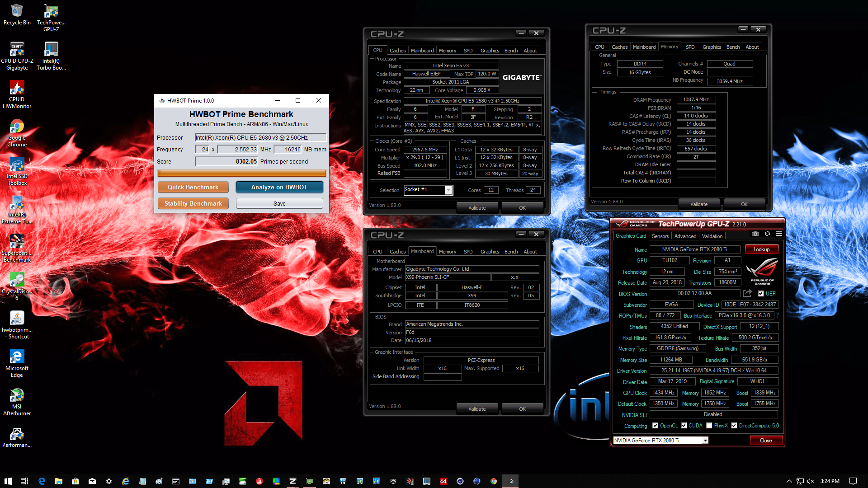Open the Action Center notifications icon
868x488 pixels.
853,481
